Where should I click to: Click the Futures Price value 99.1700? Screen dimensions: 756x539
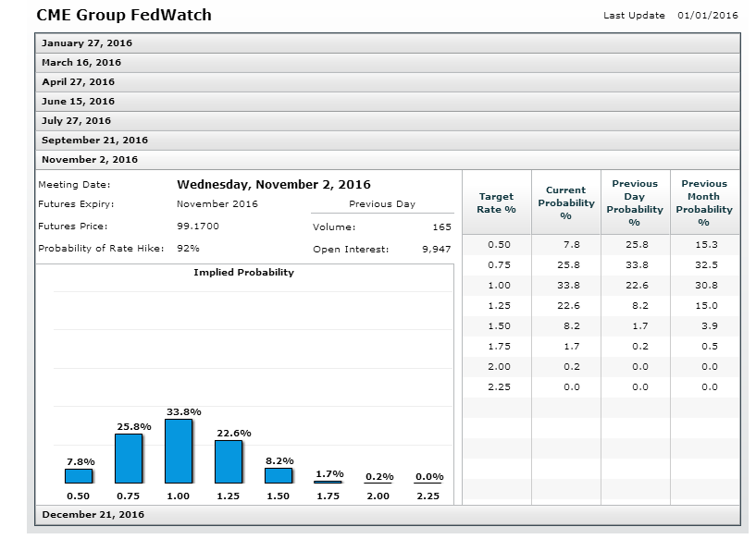point(198,226)
